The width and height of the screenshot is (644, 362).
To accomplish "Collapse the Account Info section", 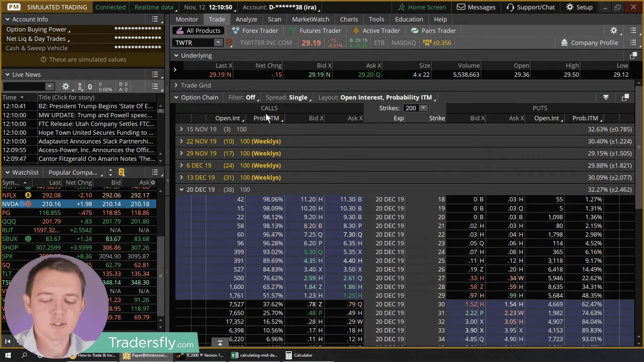I will coord(8,19).
